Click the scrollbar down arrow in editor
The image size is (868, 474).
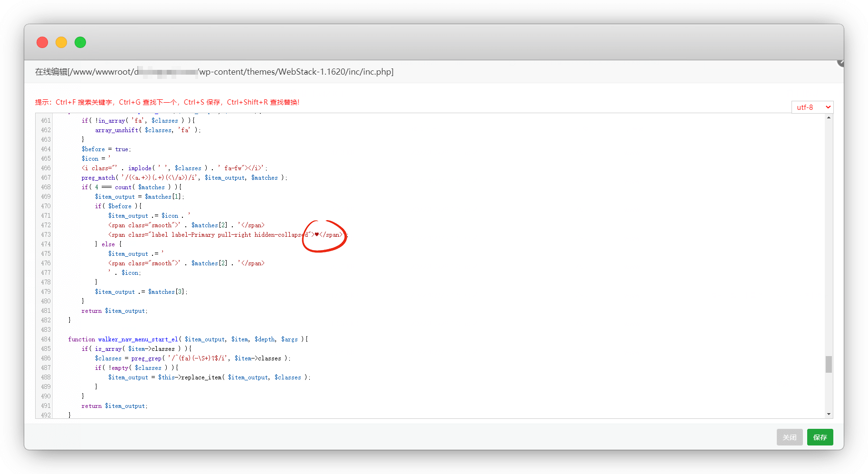(x=829, y=414)
